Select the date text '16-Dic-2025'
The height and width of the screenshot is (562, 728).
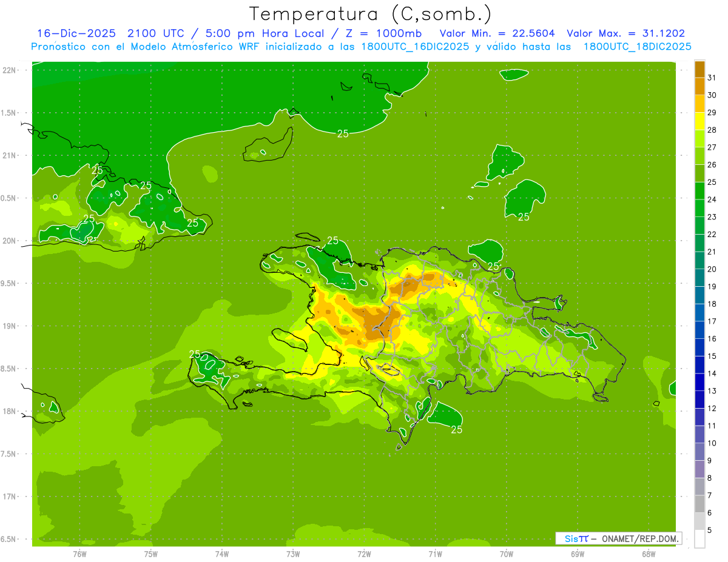(76, 33)
